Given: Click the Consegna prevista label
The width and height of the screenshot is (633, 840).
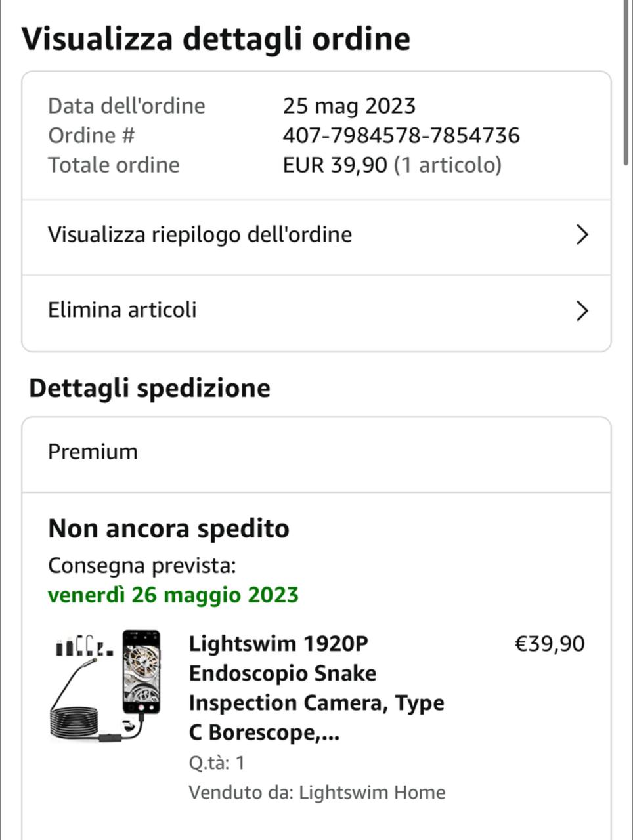Looking at the screenshot, I should pyautogui.click(x=142, y=565).
